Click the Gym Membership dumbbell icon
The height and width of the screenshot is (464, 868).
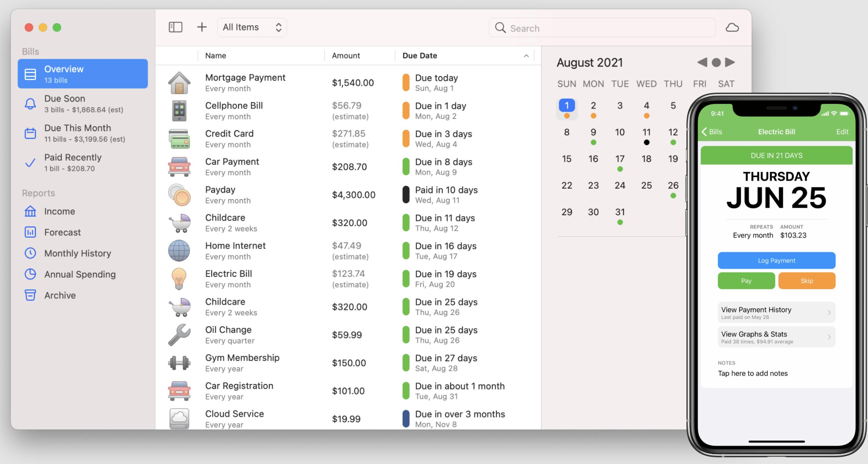pyautogui.click(x=179, y=363)
